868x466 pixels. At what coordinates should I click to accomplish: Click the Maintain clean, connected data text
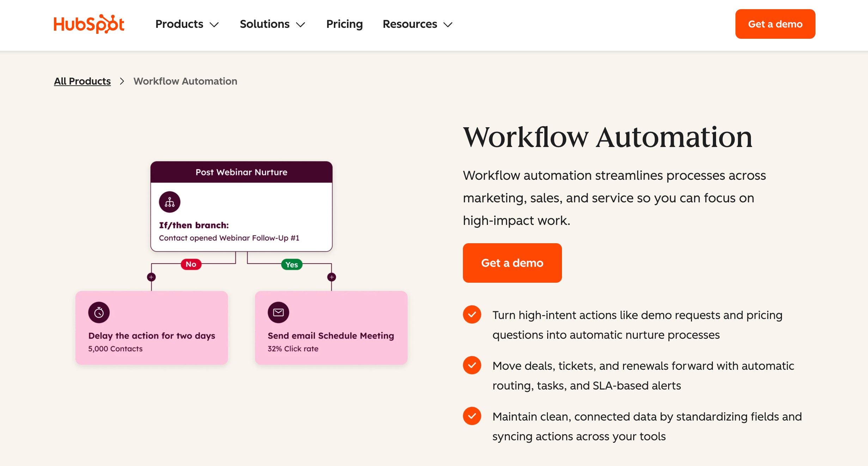647,427
